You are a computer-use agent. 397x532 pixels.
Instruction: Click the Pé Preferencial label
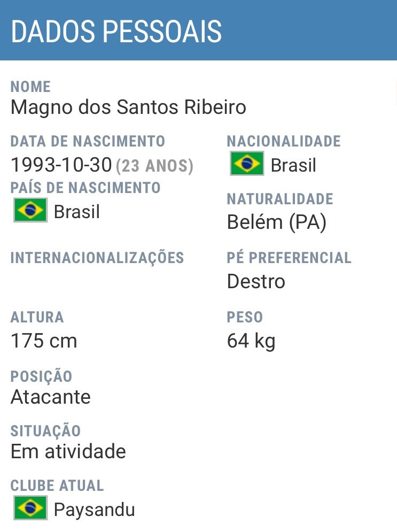289,258
